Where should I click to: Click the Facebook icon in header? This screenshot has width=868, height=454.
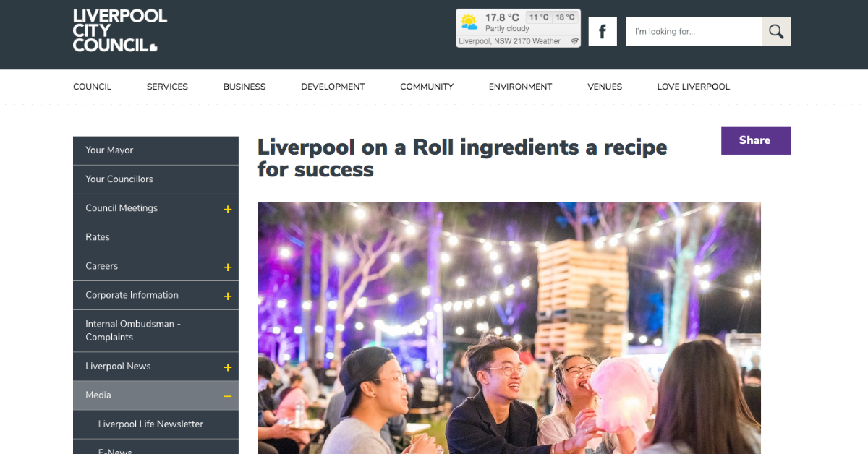pyautogui.click(x=602, y=32)
